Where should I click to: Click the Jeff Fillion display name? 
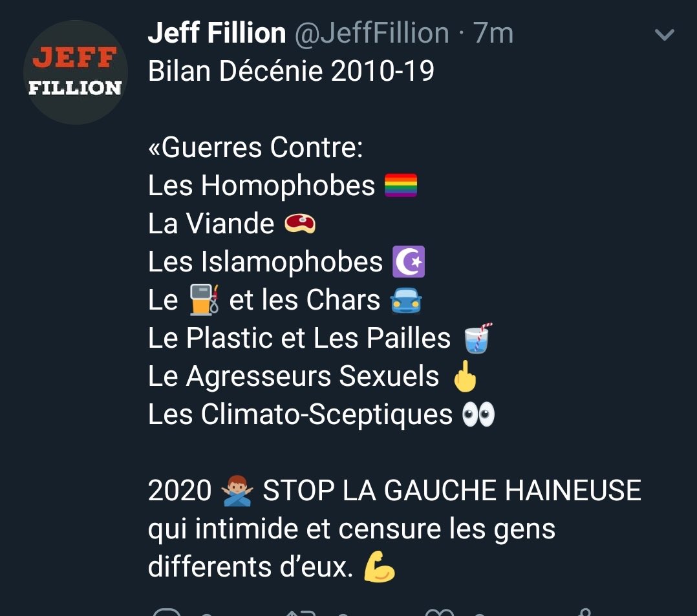coord(217,33)
